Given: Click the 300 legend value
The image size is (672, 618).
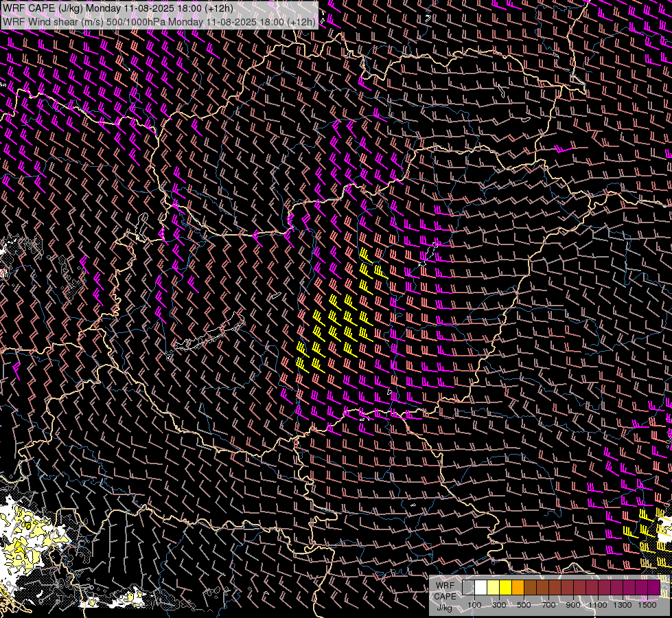Looking at the screenshot, I should 499,605.
